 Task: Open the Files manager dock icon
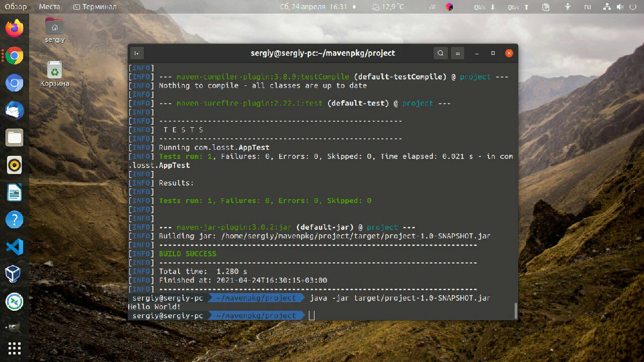(15, 137)
